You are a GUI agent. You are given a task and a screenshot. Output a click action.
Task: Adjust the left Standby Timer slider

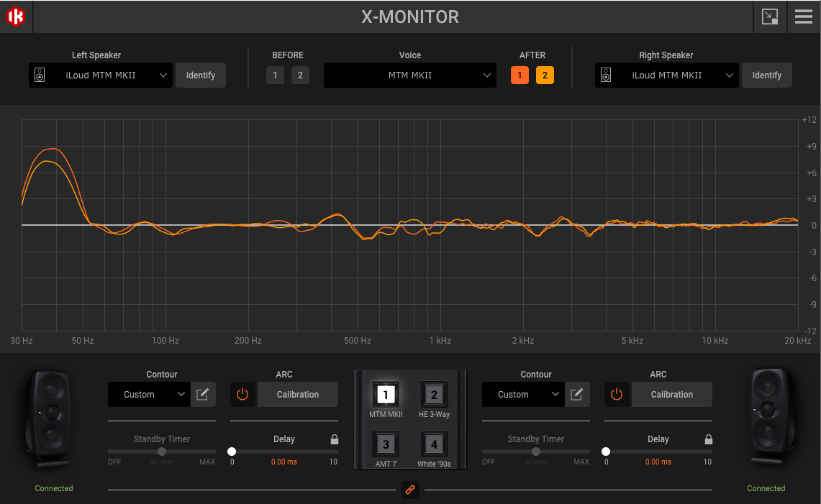[162, 451]
